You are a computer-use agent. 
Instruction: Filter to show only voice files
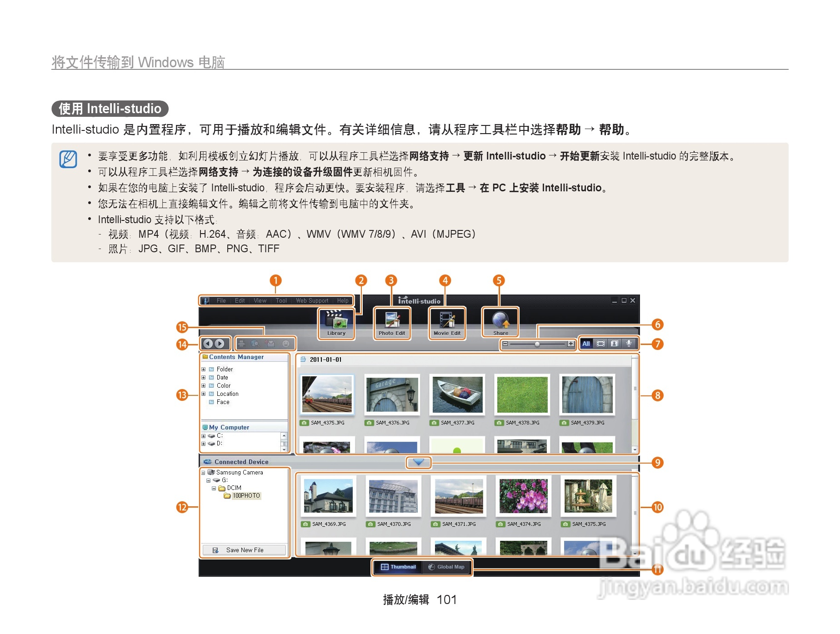[629, 344]
